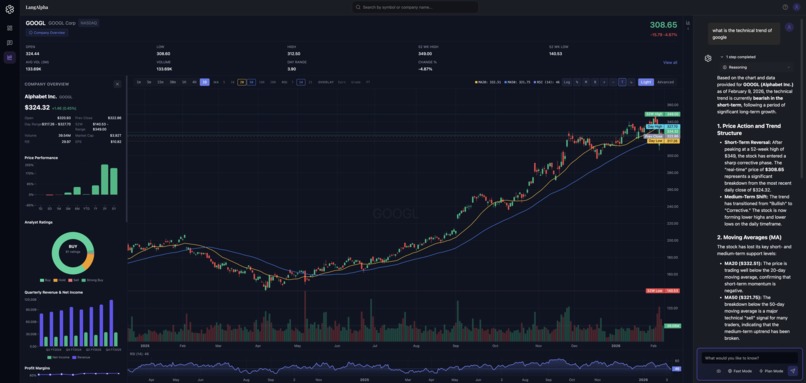806x383 pixels.
Task: Toggle percent scale button on chart
Action: coord(577,82)
